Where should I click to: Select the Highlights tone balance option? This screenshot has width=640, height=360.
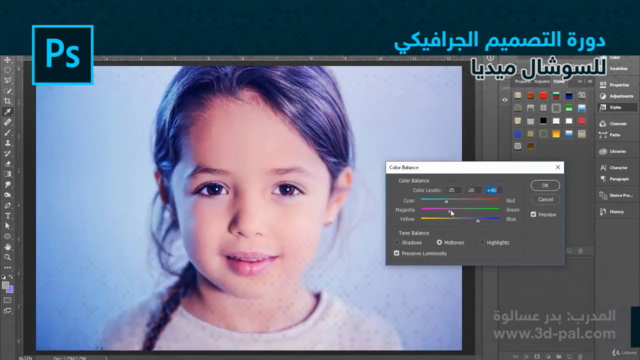[482, 242]
